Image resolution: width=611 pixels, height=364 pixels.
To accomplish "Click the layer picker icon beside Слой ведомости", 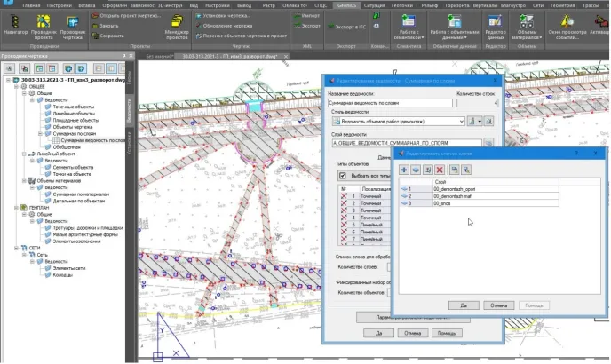I will 488,142.
